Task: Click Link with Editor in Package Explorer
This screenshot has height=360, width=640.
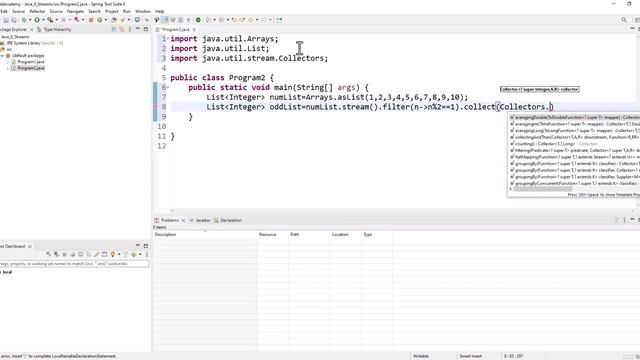Action: [122, 29]
